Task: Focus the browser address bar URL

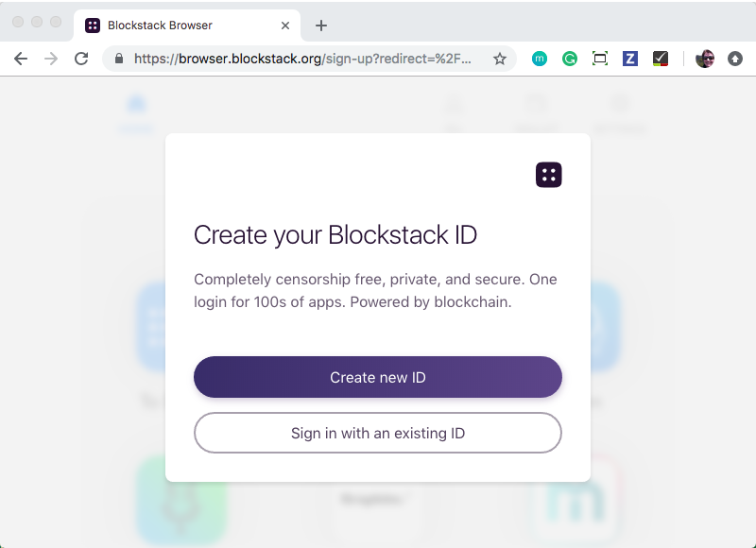Action: click(x=302, y=59)
